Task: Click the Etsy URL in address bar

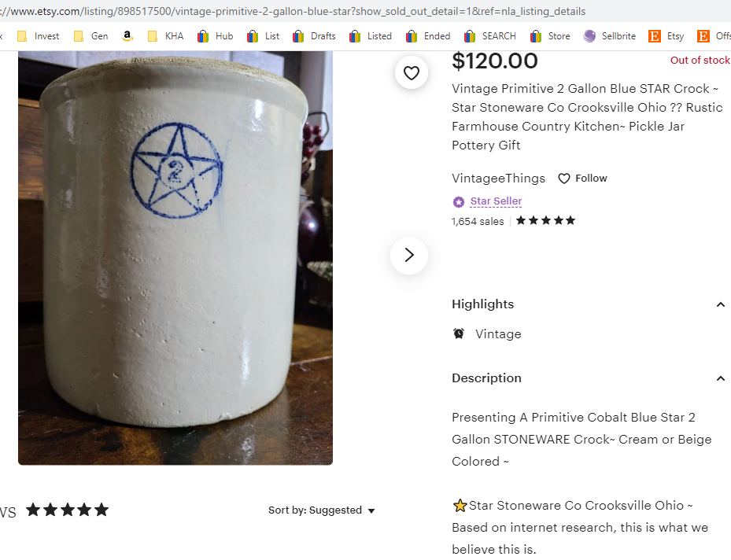Action: tap(299, 12)
